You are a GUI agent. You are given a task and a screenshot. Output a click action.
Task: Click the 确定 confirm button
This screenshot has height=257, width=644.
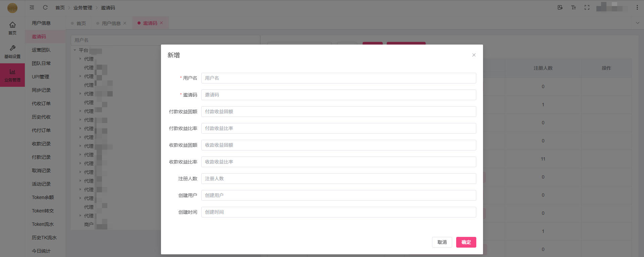466,242
